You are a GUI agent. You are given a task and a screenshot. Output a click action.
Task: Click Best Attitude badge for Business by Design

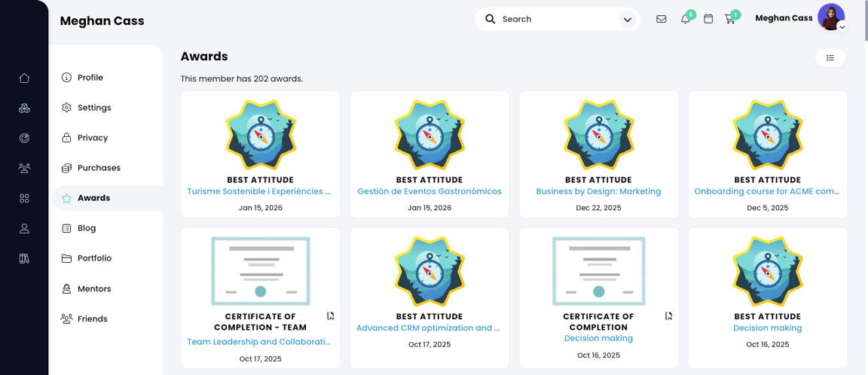pyautogui.click(x=598, y=135)
